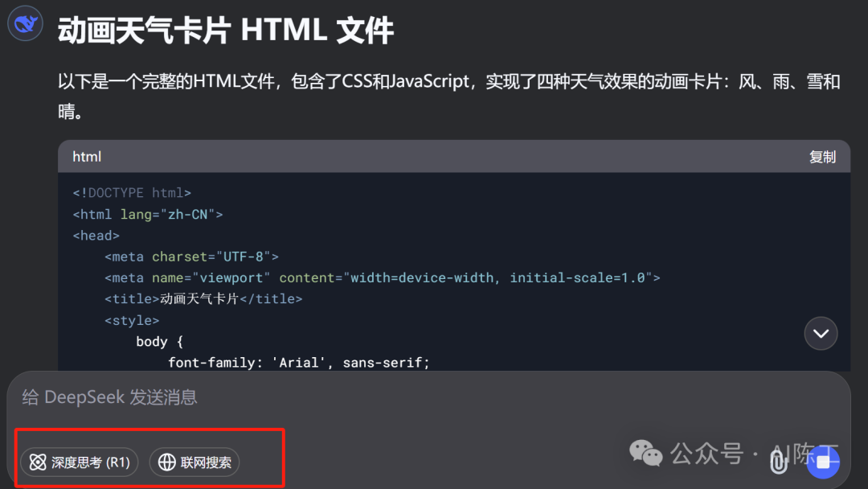This screenshot has width=868, height=489.
Task: Click the 动画天气卡片 HTML 文件 heading
Action: click(226, 31)
